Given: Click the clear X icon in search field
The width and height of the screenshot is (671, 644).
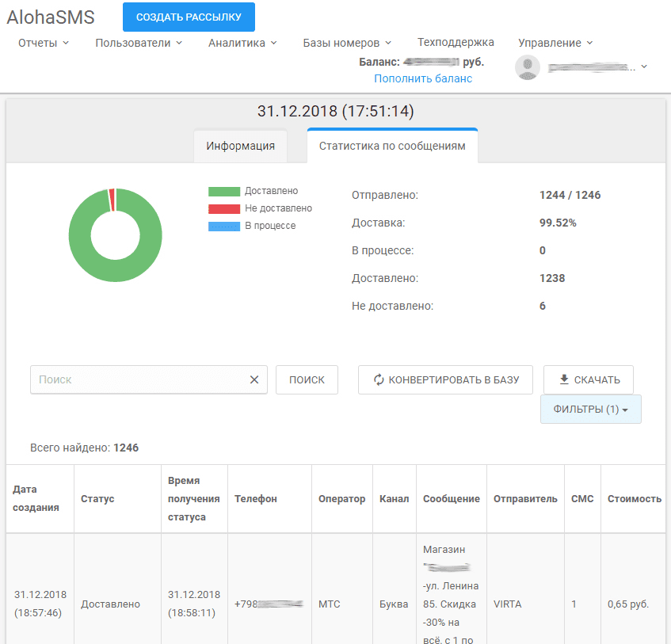Looking at the screenshot, I should 254,379.
